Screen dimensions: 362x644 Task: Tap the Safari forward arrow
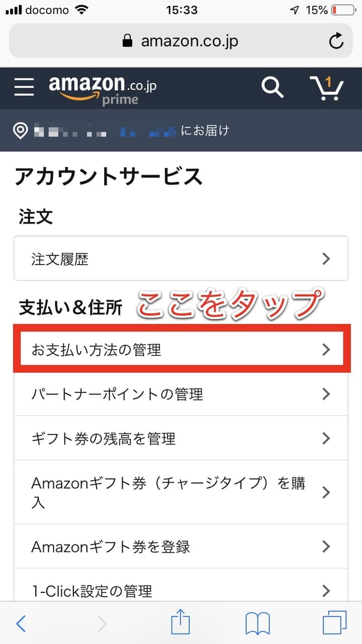click(103, 623)
